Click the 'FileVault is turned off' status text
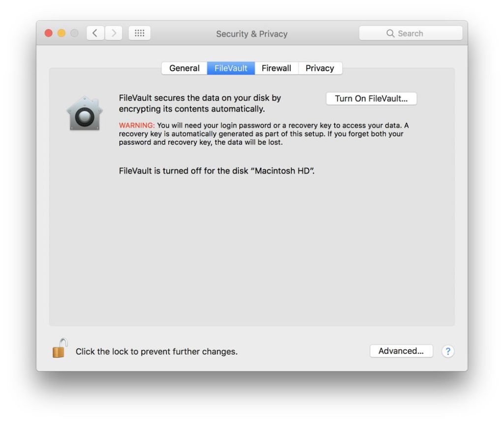Image resolution: width=504 pixels, height=423 pixels. click(x=217, y=172)
